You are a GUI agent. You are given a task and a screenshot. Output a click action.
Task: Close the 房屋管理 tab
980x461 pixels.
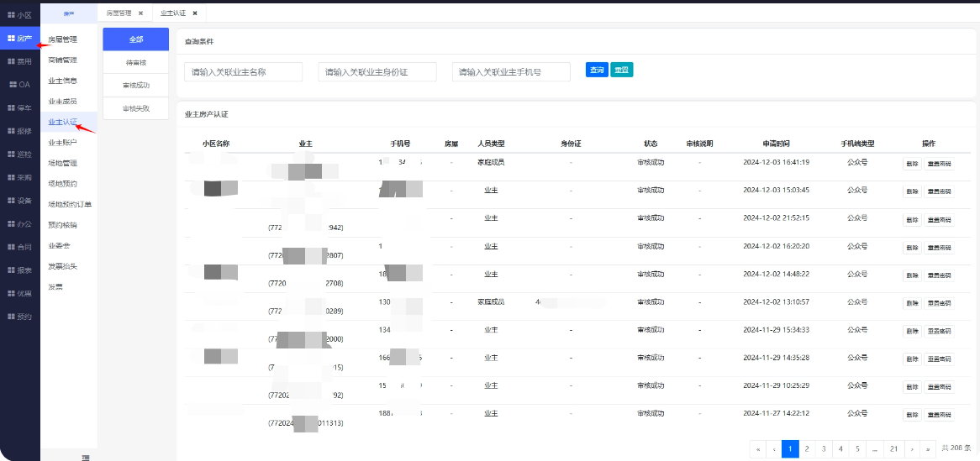pos(140,13)
